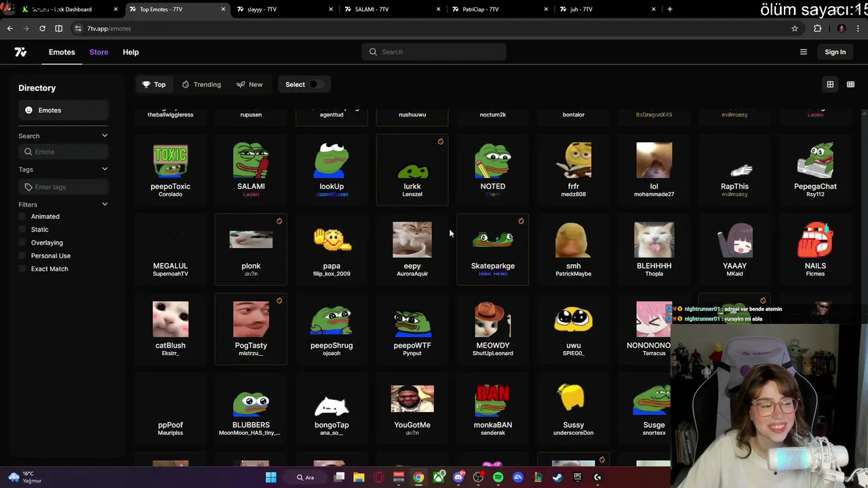The image size is (868, 488).
Task: Open the peepoWTF emote
Action: [x=412, y=329]
